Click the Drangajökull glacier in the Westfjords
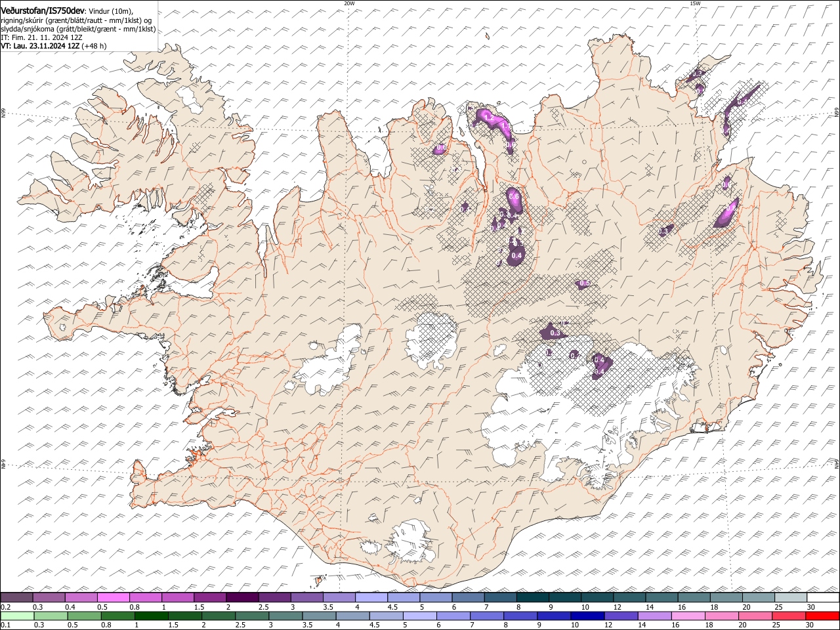 click(190, 100)
